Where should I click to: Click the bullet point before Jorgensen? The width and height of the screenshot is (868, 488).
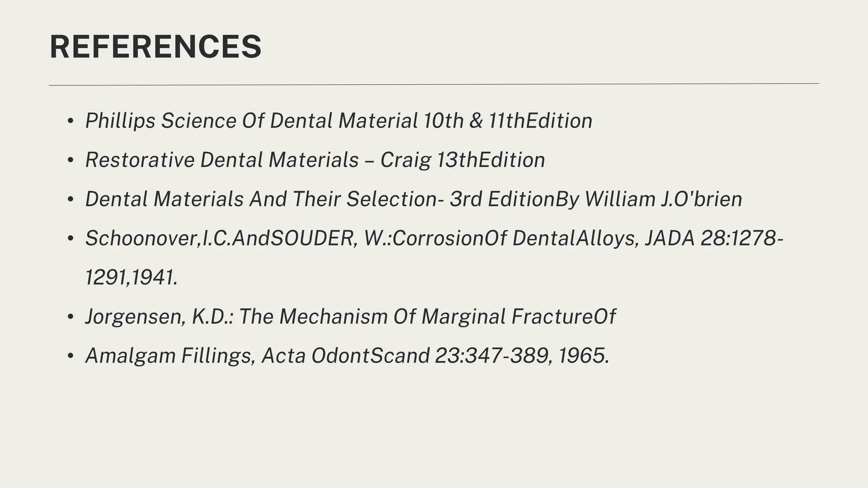70,317
